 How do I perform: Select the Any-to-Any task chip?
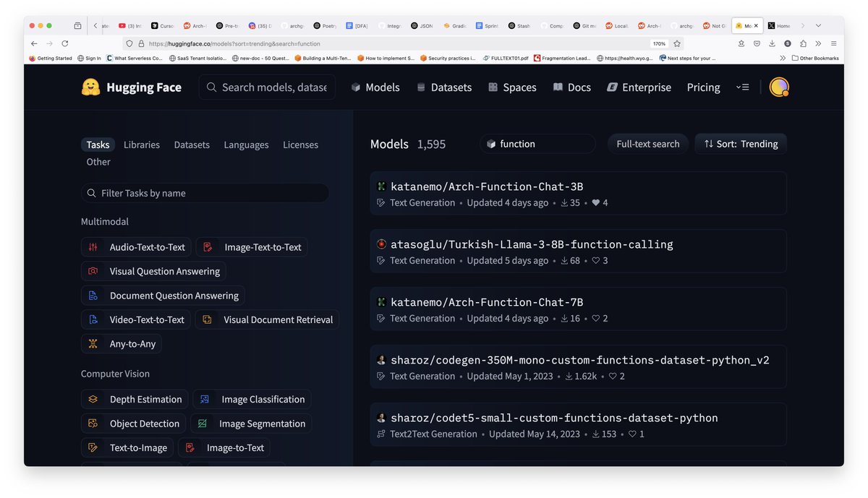coord(122,344)
